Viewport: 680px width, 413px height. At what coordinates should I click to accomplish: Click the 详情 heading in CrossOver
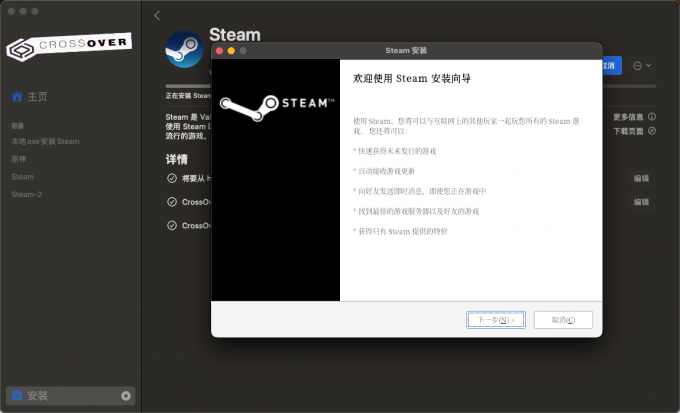click(x=177, y=159)
